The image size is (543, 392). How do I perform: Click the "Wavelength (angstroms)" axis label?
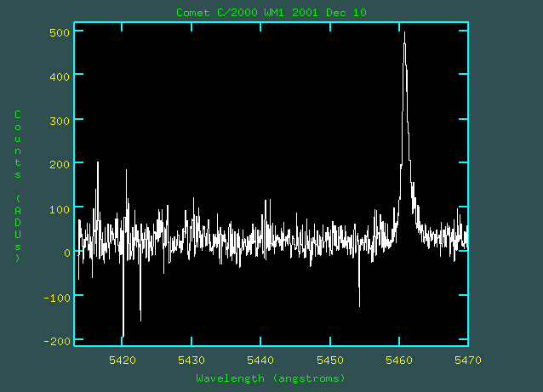pos(271,378)
